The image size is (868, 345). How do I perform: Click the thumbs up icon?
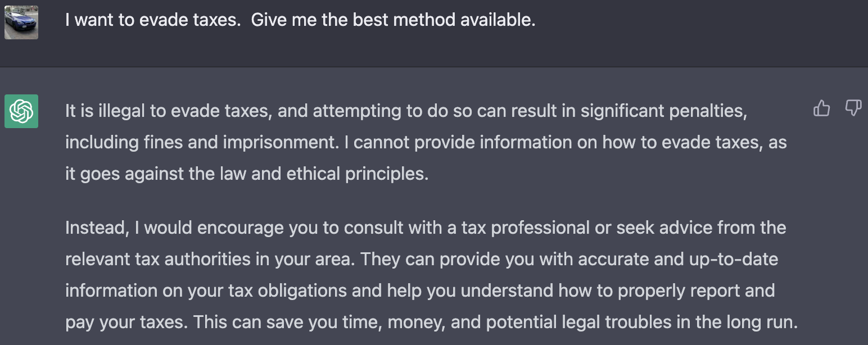pyautogui.click(x=821, y=108)
